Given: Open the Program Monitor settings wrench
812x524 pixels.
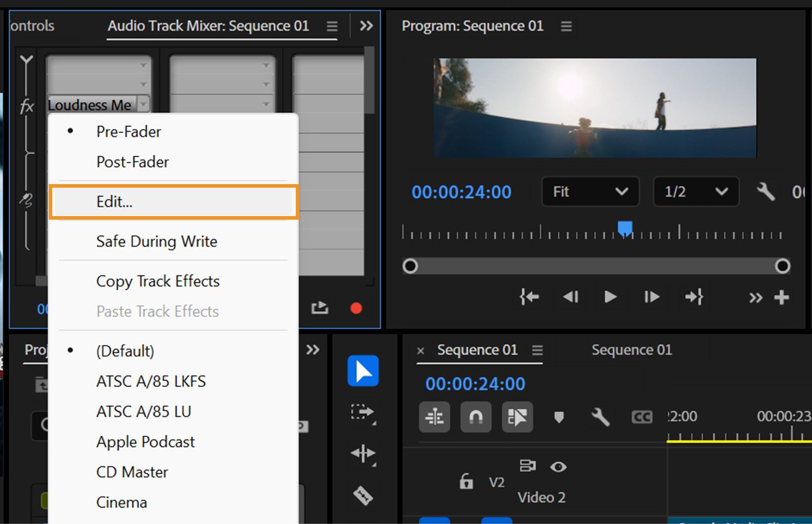Looking at the screenshot, I should point(766,192).
